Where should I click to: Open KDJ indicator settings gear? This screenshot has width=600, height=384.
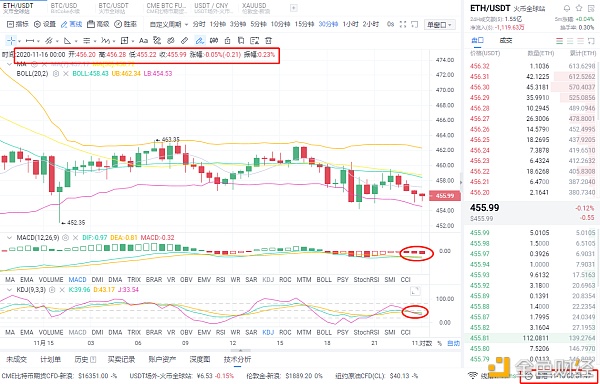click(x=52, y=290)
